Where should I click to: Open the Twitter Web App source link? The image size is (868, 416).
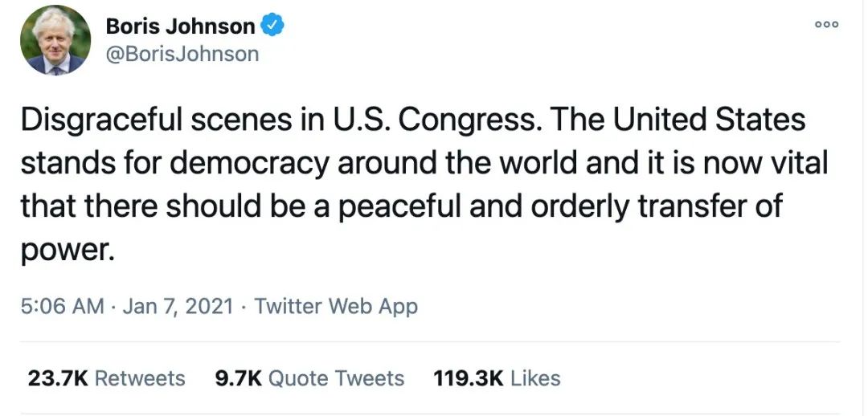[336, 306]
